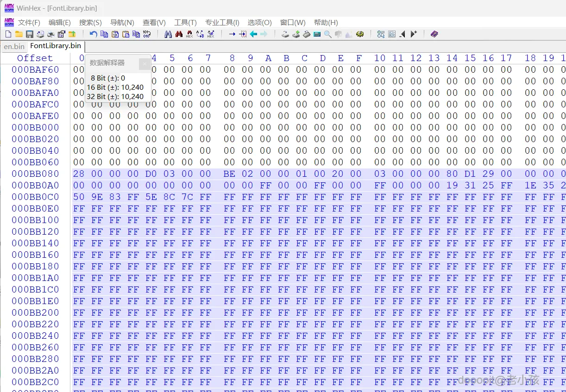This screenshot has width=566, height=392.
Task: Click the data interpreter options toolbar icon
Action: pyautogui.click(x=381, y=34)
